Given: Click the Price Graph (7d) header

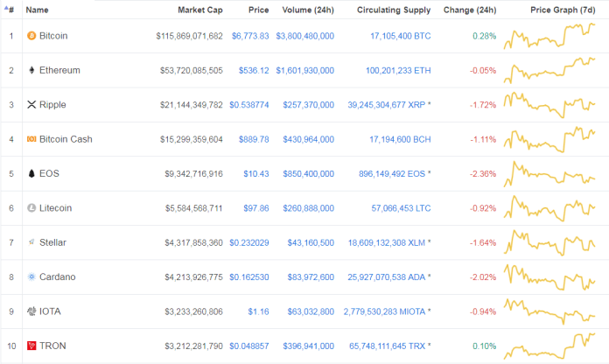Looking at the screenshot, I should [x=563, y=10].
